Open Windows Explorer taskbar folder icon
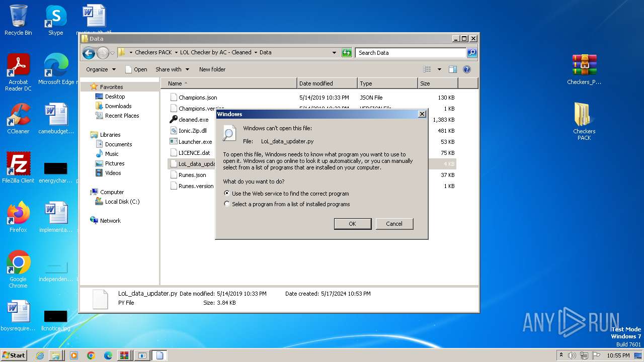 coord(56,355)
